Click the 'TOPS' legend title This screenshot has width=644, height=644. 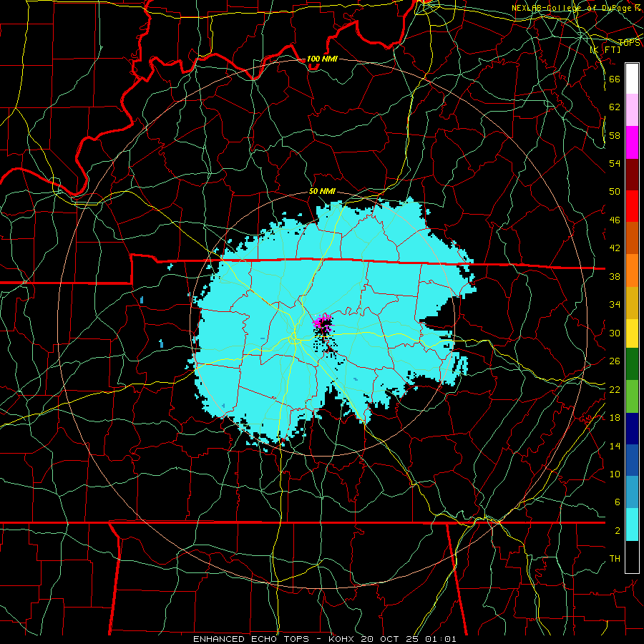(629, 43)
